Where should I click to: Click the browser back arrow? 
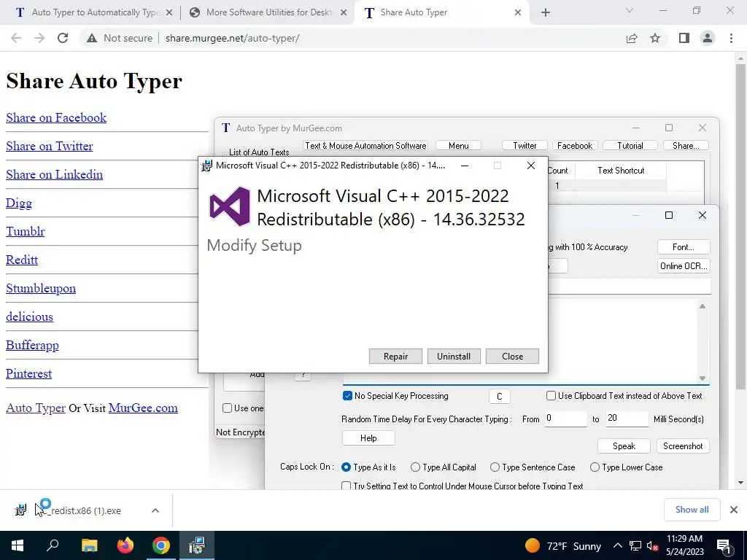pyautogui.click(x=16, y=38)
